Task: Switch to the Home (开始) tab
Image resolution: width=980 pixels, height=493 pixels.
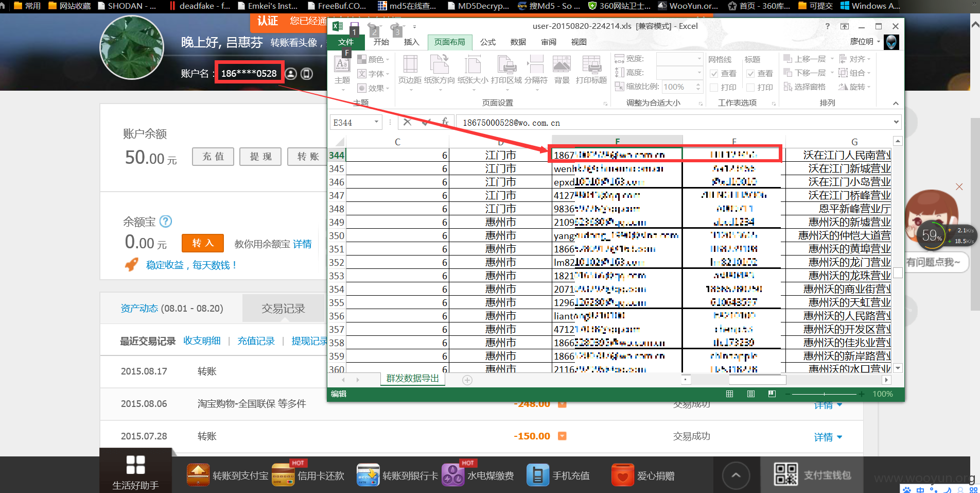Action: [381, 42]
